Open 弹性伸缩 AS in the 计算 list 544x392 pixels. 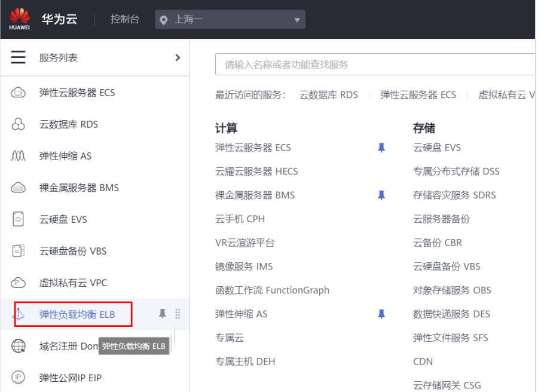pos(241,314)
